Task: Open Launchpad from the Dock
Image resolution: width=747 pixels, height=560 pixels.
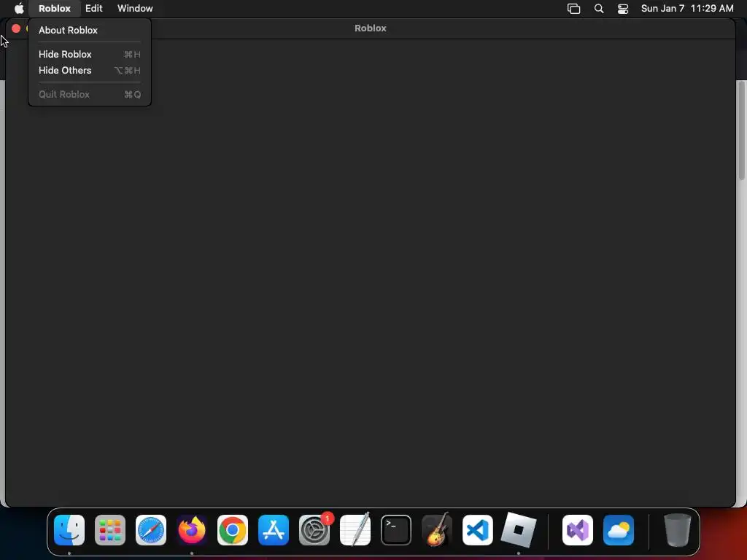Action: (110, 530)
